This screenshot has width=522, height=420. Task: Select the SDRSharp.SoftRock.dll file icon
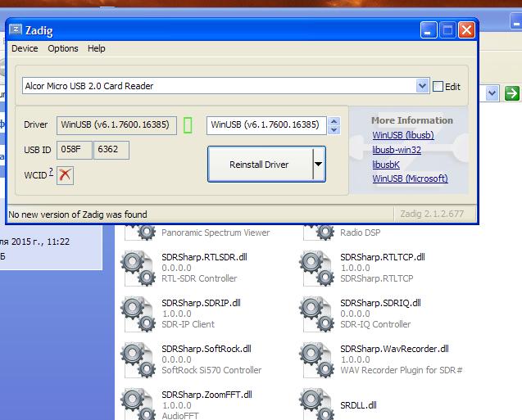point(138,360)
